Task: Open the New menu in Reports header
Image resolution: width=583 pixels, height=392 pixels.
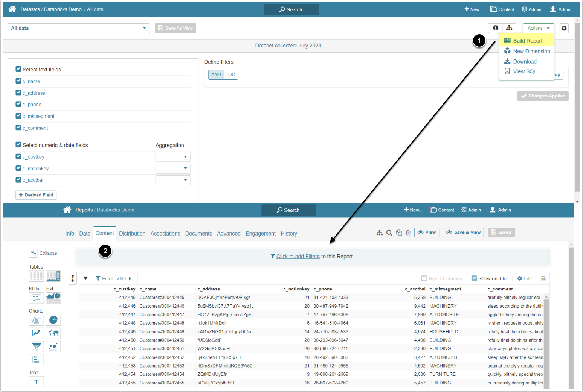Action: click(413, 210)
